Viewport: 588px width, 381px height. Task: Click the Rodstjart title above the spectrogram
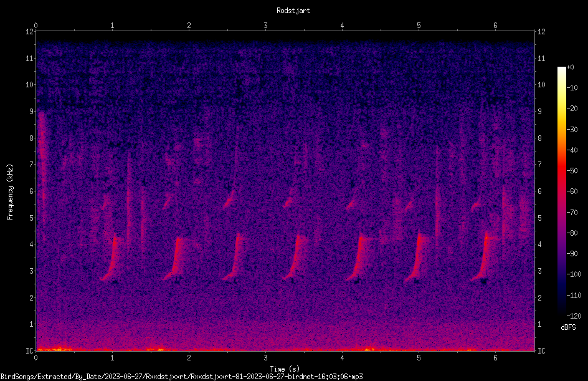click(x=293, y=11)
